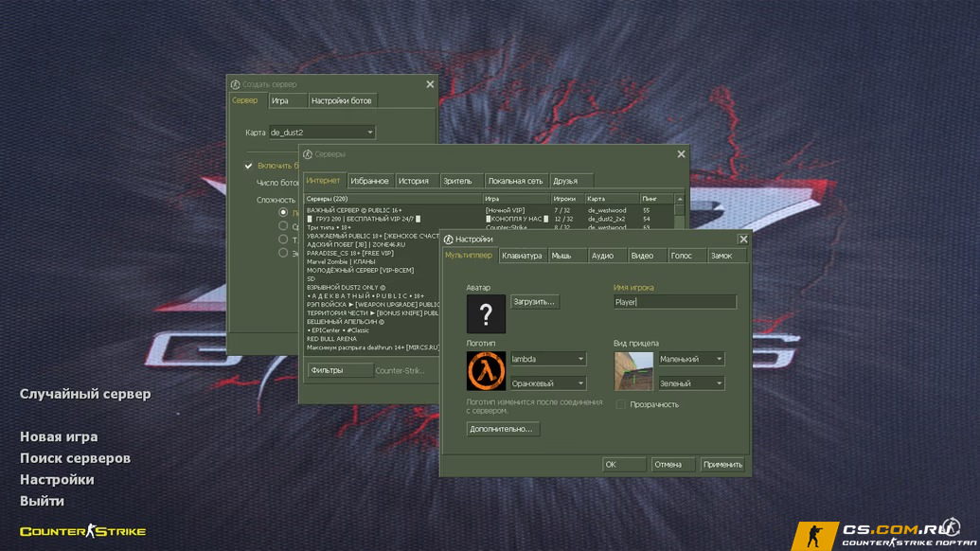Select the ГРУЗ 200 | БЕСПЛАТНЫЙ VIP server row
This screenshot has height=551, width=980.
[x=490, y=220]
